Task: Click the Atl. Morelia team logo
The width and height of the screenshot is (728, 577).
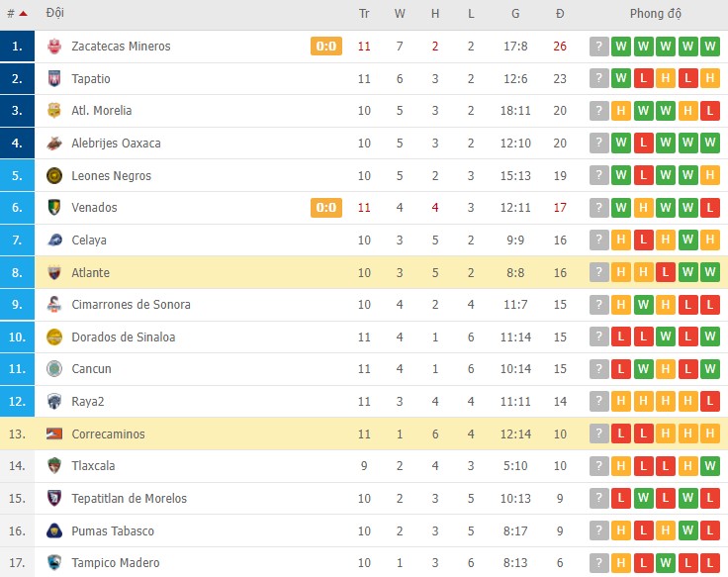Action: pyautogui.click(x=54, y=111)
